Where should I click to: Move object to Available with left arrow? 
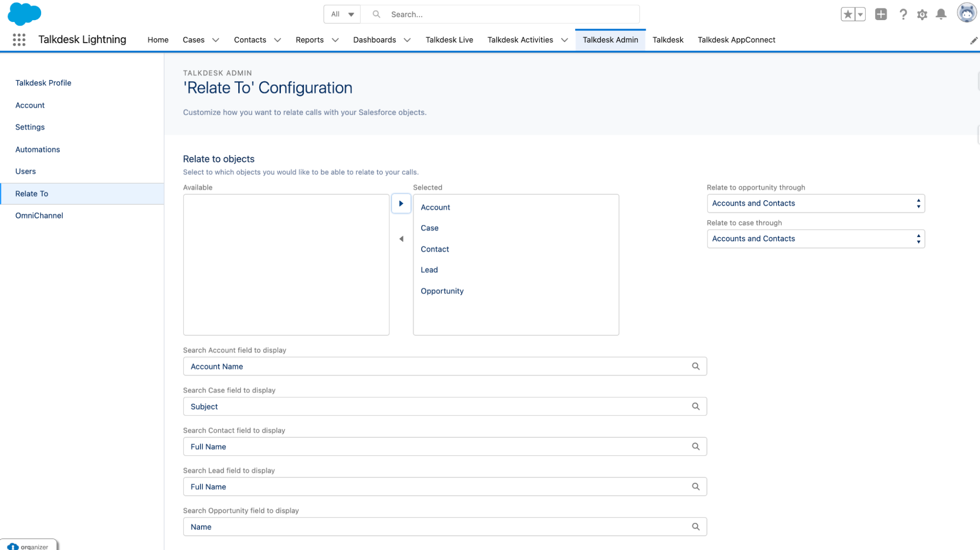click(401, 239)
